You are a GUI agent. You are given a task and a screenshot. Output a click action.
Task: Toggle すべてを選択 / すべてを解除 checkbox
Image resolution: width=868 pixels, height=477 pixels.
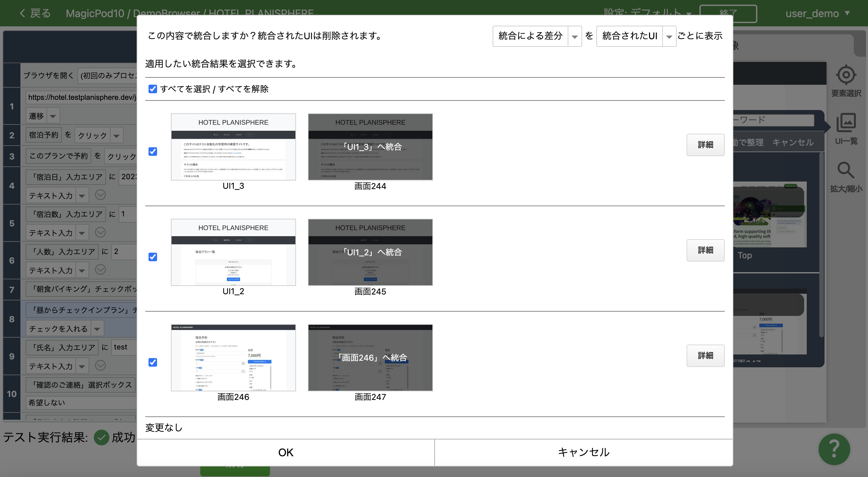coord(153,89)
